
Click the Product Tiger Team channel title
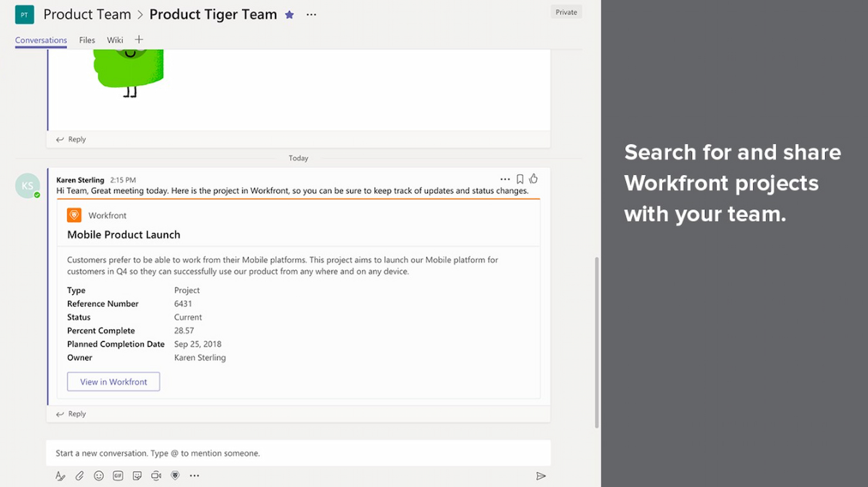[x=213, y=15]
